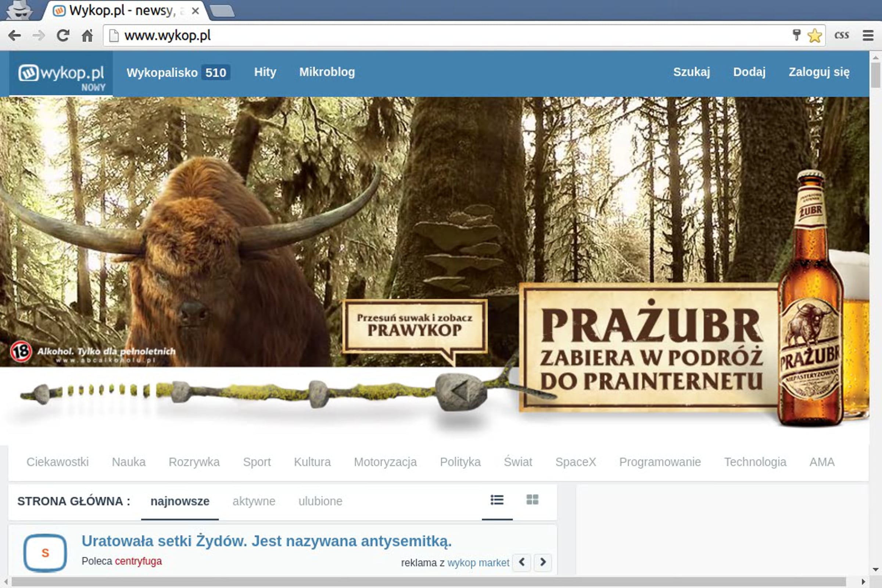Select the Programowanie category
882x588 pixels.
(x=660, y=462)
